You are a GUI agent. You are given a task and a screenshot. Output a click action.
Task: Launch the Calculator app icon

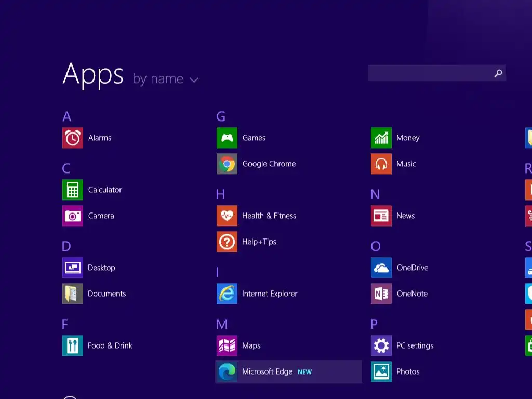(x=73, y=190)
